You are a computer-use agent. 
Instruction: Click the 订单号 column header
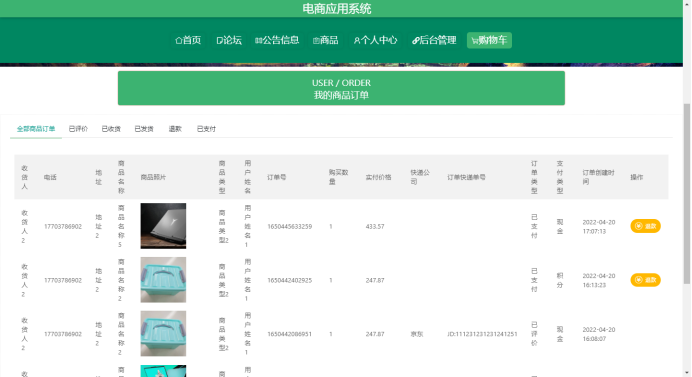coord(277,177)
